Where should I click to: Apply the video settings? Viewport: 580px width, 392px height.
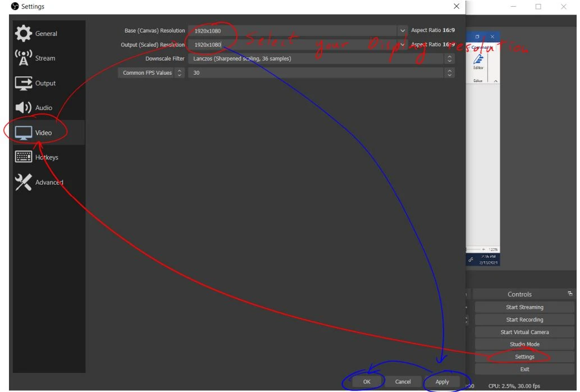[442, 382]
